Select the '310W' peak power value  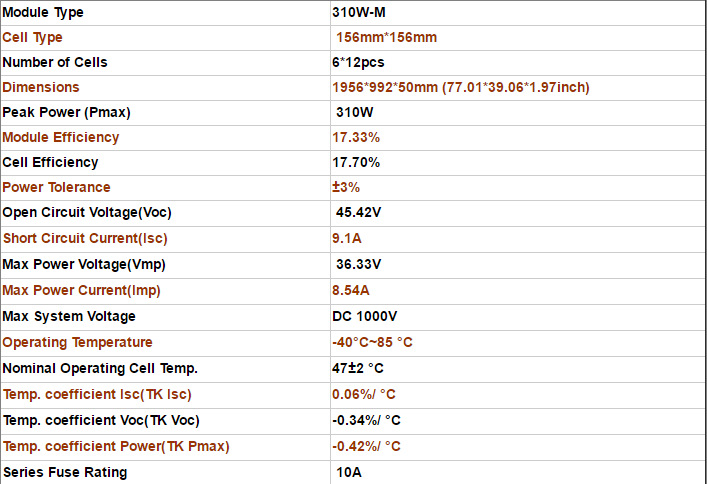[x=354, y=112]
